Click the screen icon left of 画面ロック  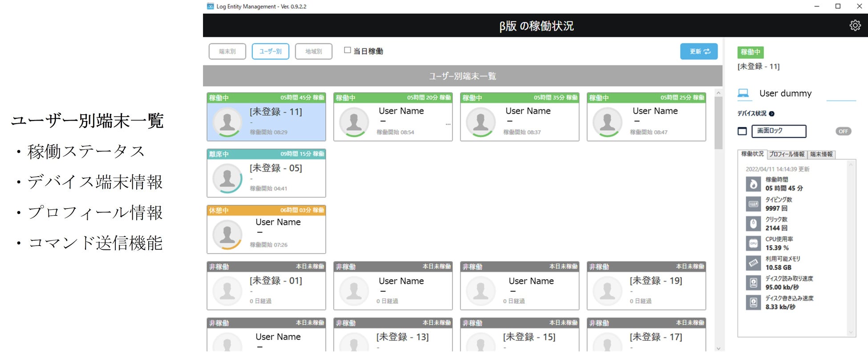click(742, 131)
